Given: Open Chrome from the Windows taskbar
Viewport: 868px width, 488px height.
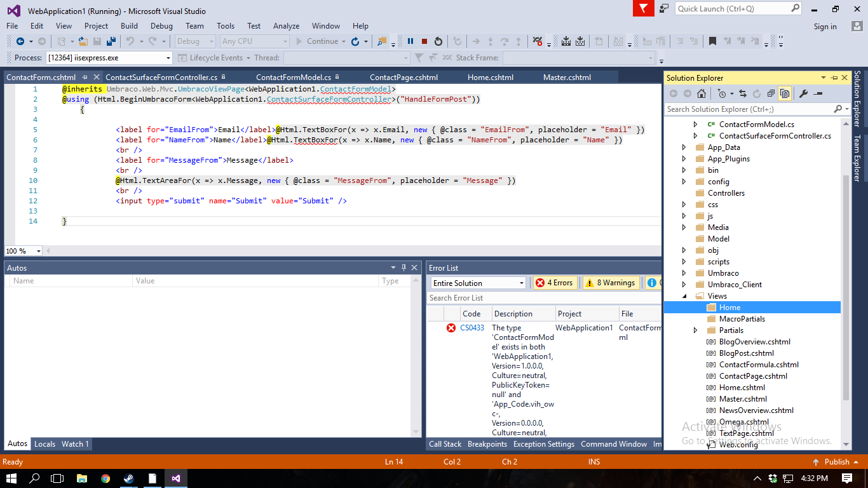Looking at the screenshot, I should pos(105,478).
